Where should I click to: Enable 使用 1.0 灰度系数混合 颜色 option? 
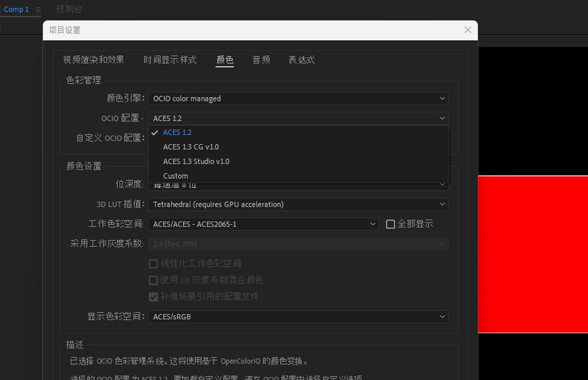153,280
